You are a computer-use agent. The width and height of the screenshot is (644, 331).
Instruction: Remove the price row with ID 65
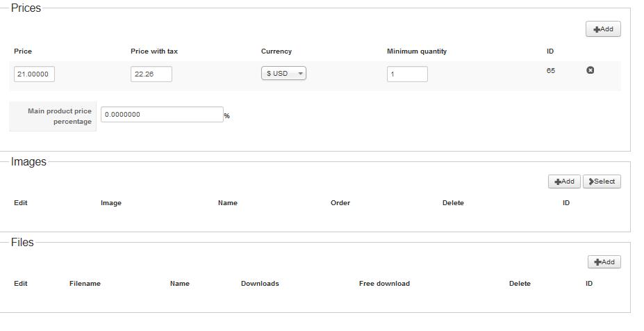tap(591, 70)
